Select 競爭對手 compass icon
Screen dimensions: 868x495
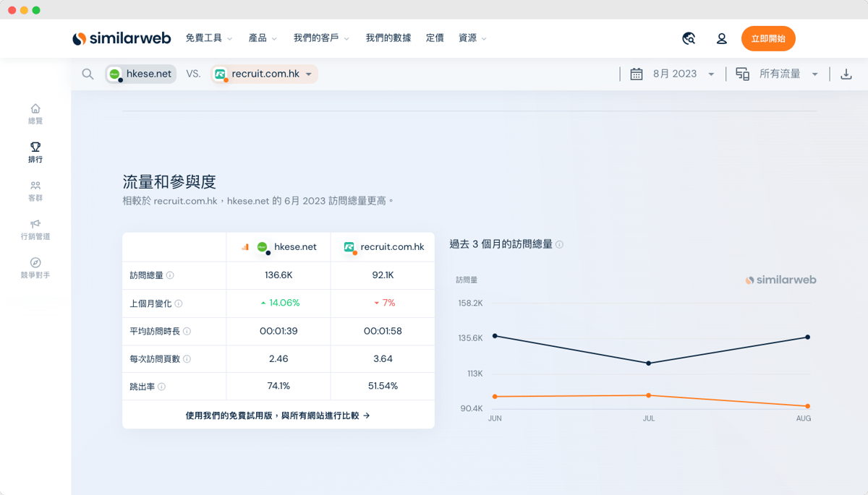(35, 263)
